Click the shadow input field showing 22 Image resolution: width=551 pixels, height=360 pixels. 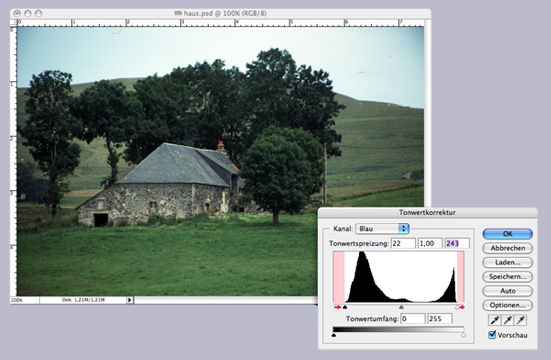point(403,243)
